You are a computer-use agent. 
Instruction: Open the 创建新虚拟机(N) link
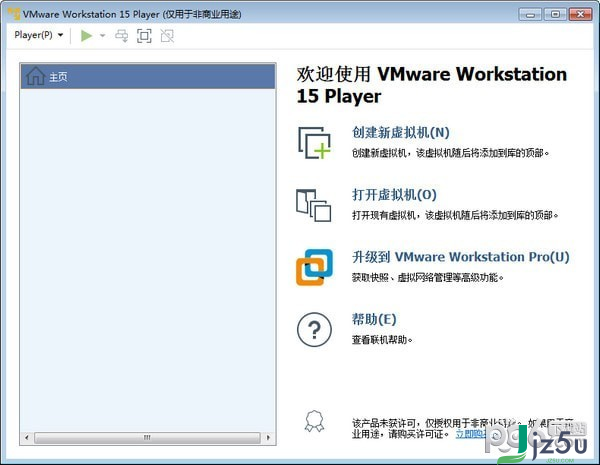[x=401, y=132]
